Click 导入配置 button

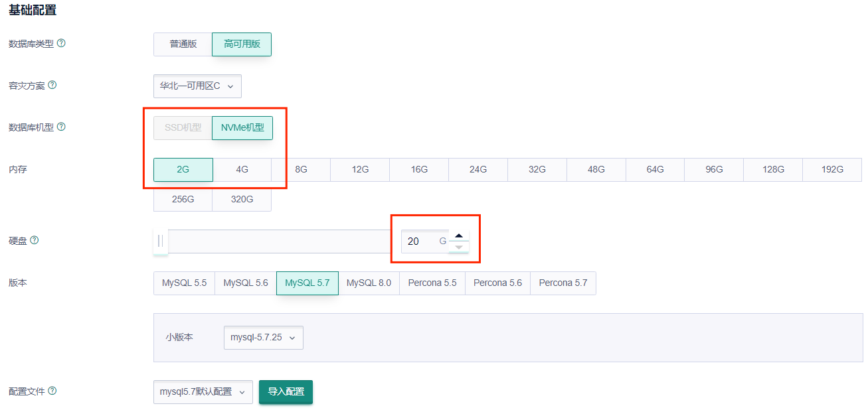[286, 392]
